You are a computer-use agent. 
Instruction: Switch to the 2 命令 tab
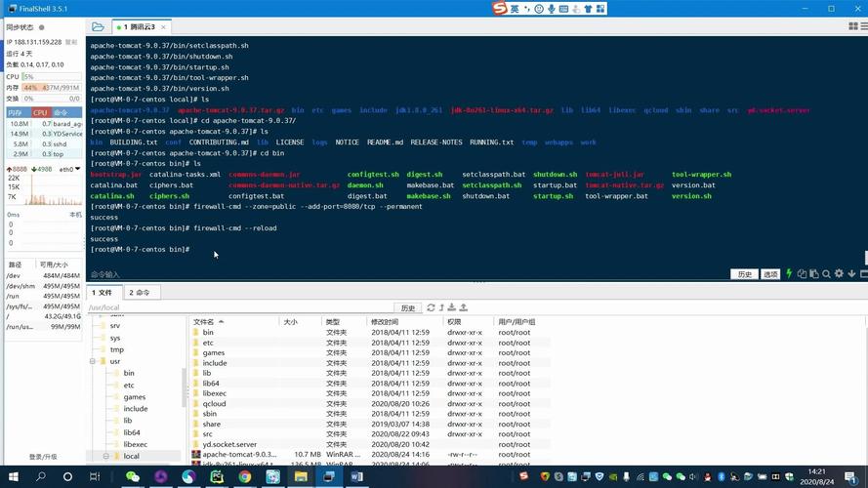(x=140, y=293)
